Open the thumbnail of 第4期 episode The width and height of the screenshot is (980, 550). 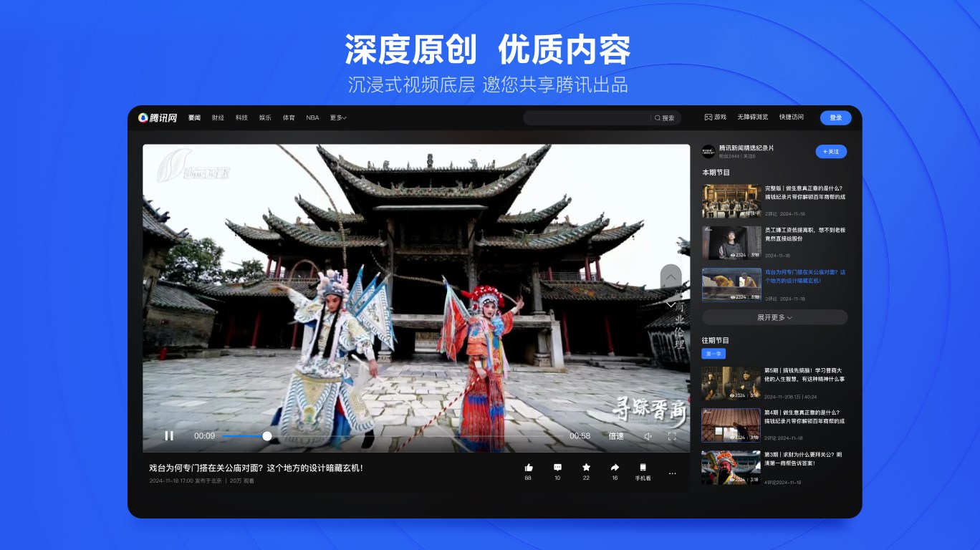731,425
